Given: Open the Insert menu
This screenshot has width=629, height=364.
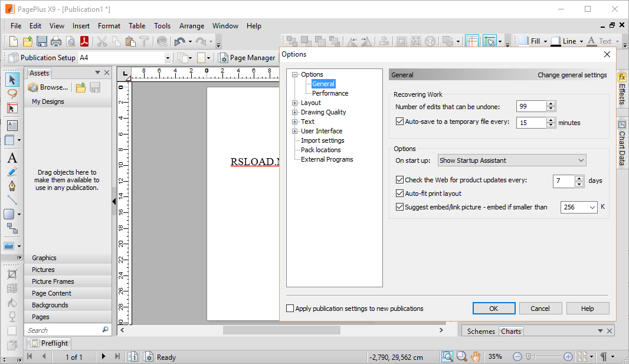Looking at the screenshot, I should point(81,25).
